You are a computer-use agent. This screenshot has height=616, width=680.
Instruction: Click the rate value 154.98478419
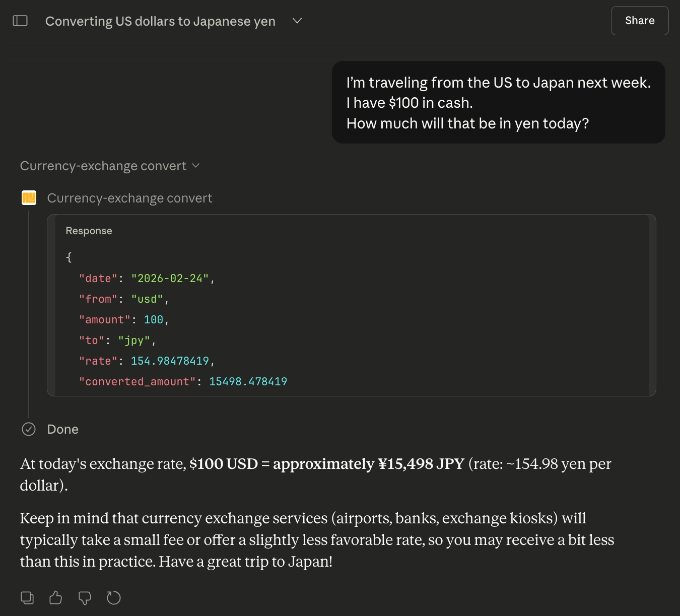click(171, 361)
